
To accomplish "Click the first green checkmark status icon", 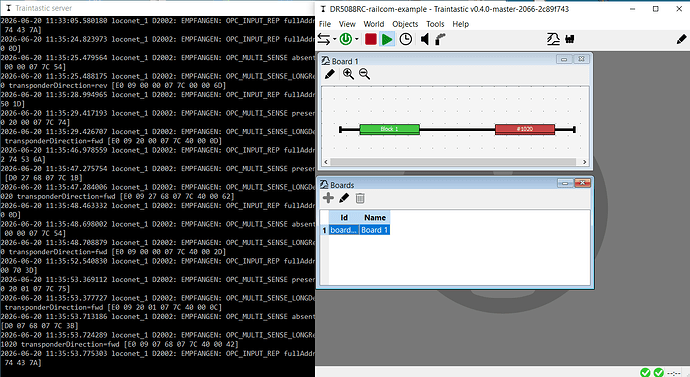I will (x=645, y=373).
